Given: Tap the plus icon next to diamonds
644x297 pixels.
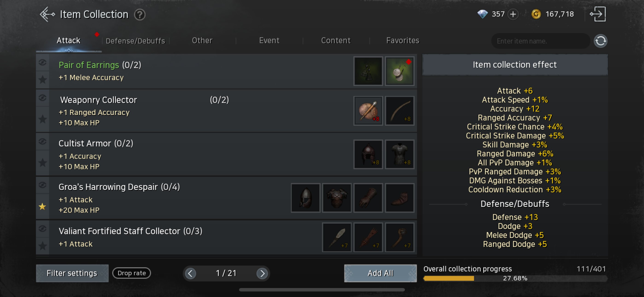Looking at the screenshot, I should pos(513,14).
